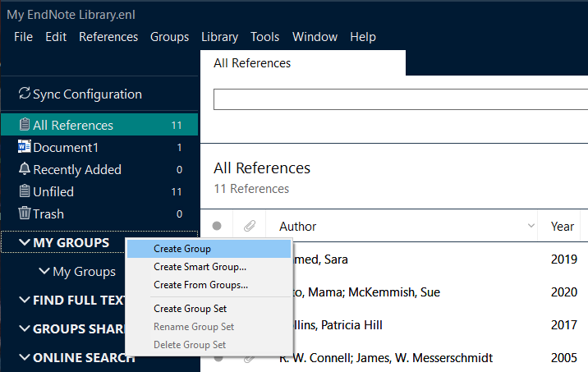This screenshot has width=588, height=372.
Task: Click the Unfiled clipboard icon
Action: click(x=25, y=191)
